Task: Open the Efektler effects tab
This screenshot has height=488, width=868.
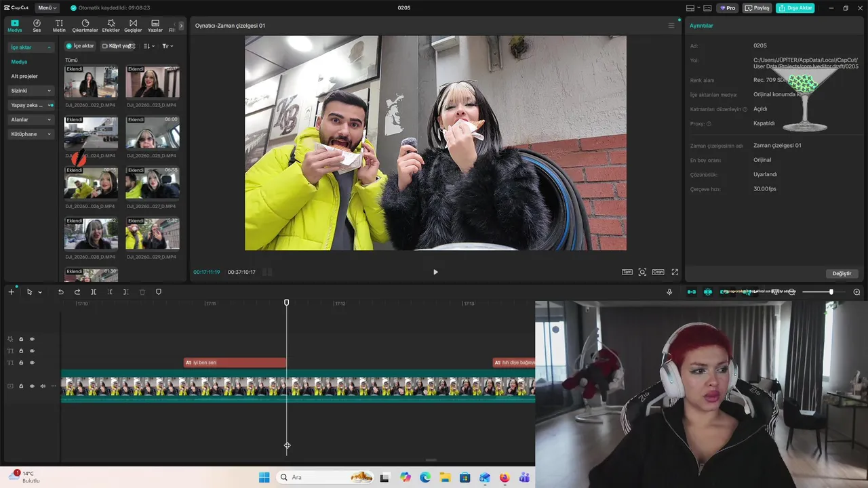Action: (x=111, y=26)
